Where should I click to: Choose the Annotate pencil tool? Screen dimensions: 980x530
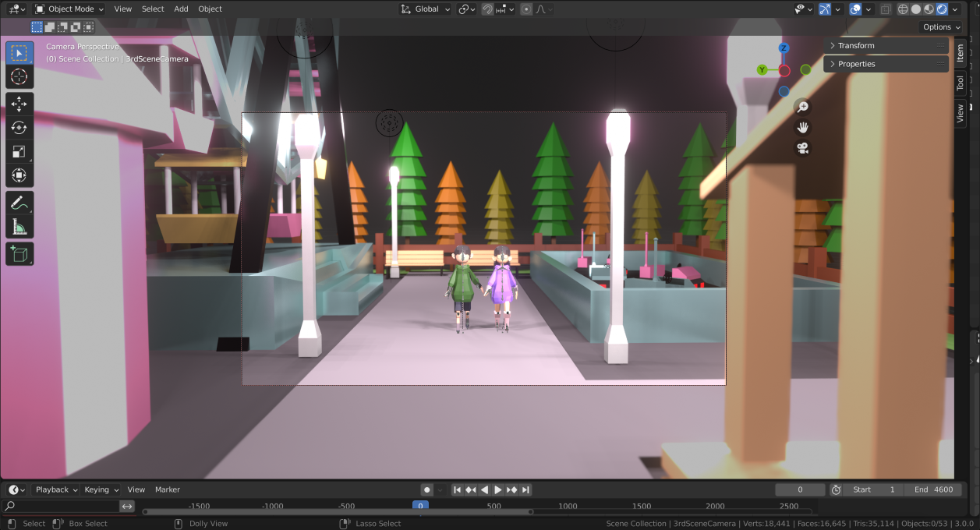tap(19, 203)
